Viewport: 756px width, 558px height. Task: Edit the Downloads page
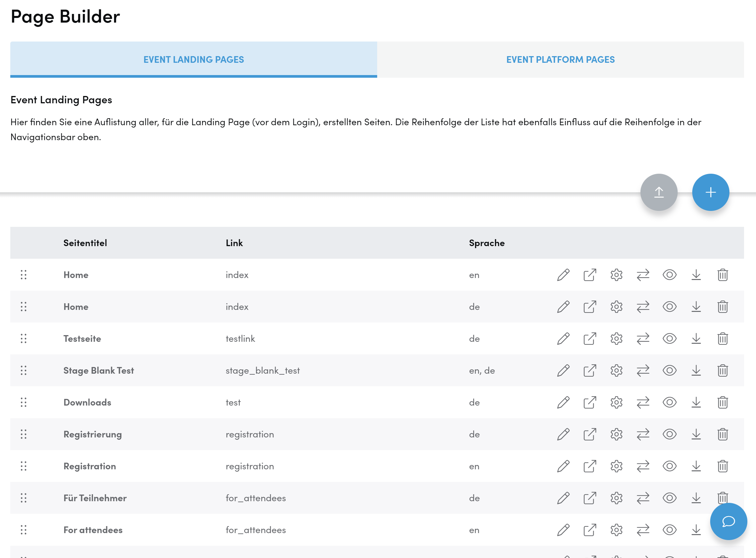click(x=563, y=402)
